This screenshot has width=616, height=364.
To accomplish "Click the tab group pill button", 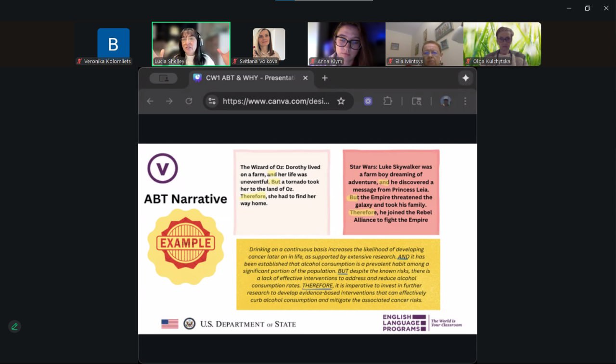I will pos(163,78).
